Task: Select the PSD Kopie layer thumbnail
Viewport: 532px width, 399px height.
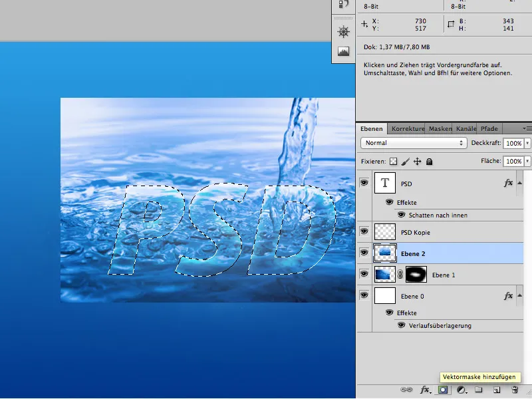Action: click(385, 232)
